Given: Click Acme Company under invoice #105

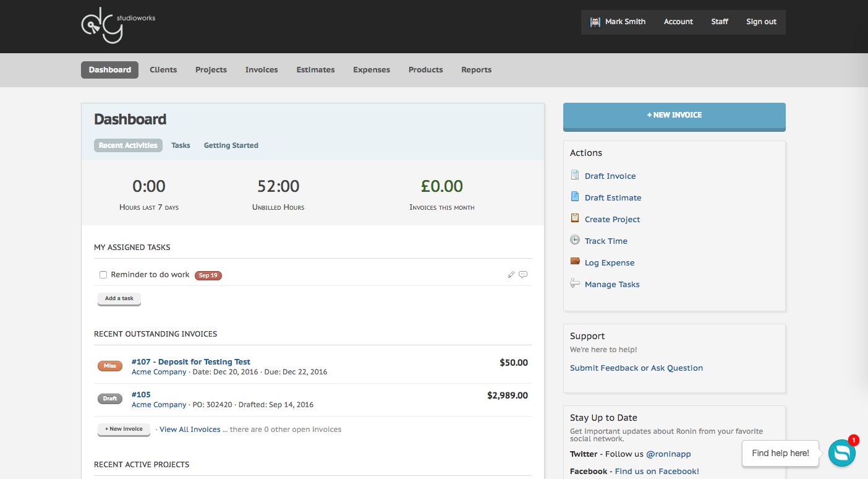Looking at the screenshot, I should (159, 405).
